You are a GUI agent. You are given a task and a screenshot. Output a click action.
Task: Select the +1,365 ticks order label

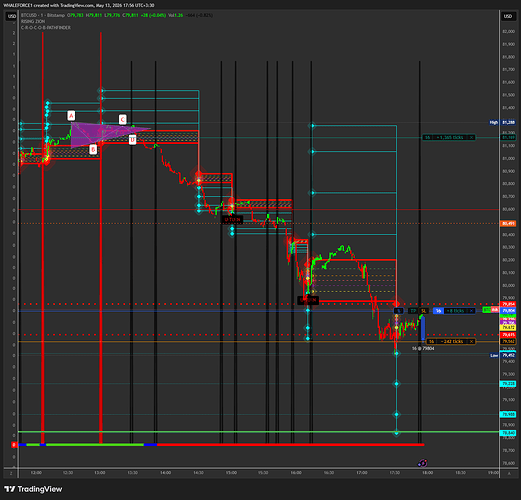pos(448,137)
